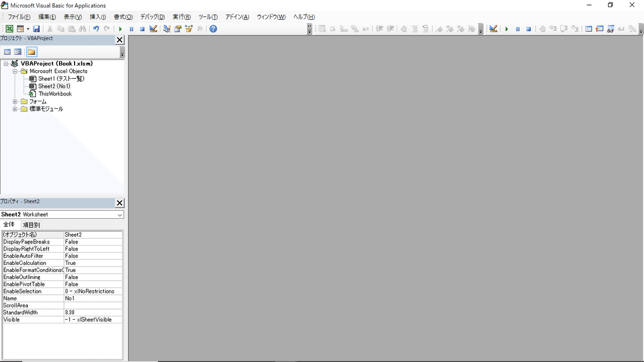
Task: Click View Object icon in Project panel
Action: click(x=18, y=52)
